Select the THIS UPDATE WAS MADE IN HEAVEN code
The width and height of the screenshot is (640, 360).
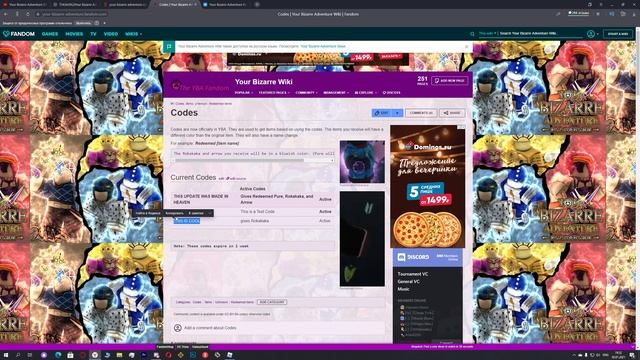tap(201, 199)
